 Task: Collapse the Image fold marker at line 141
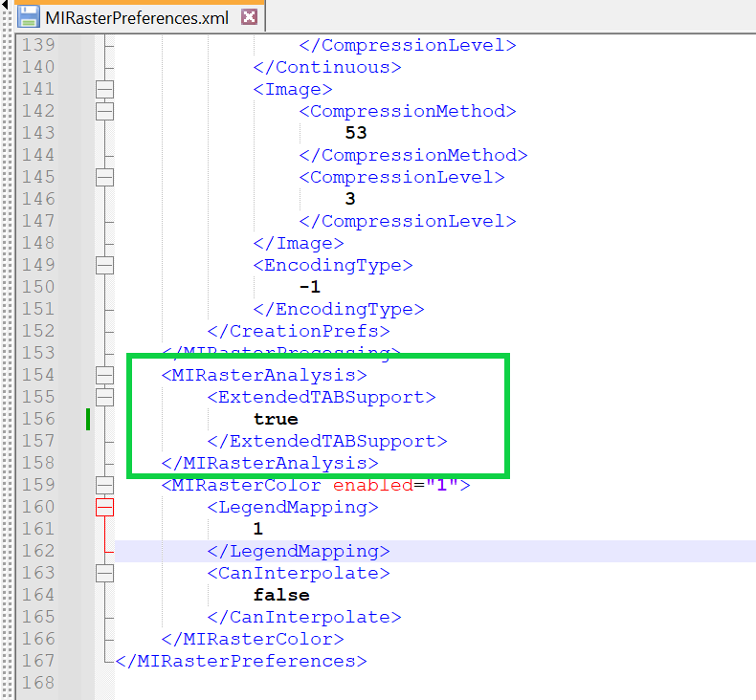pos(104,89)
